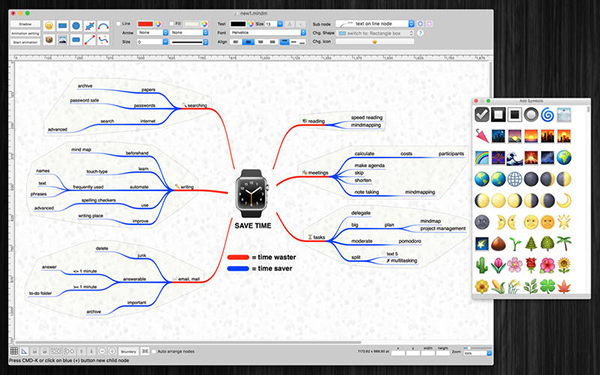Click the horizontal scrollbar of the canvas

188,342
